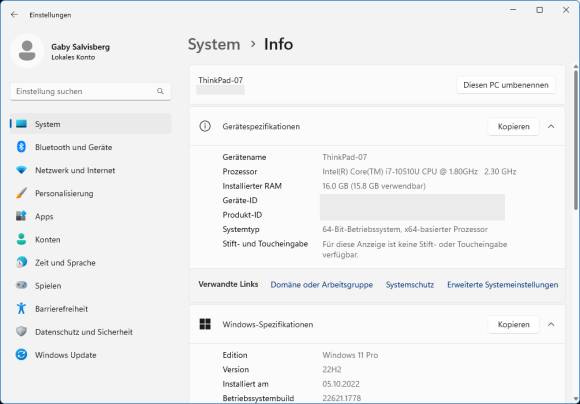Open Barrierefreiheit settings page
Screen dimensions: 580x404
[x=91, y=309]
